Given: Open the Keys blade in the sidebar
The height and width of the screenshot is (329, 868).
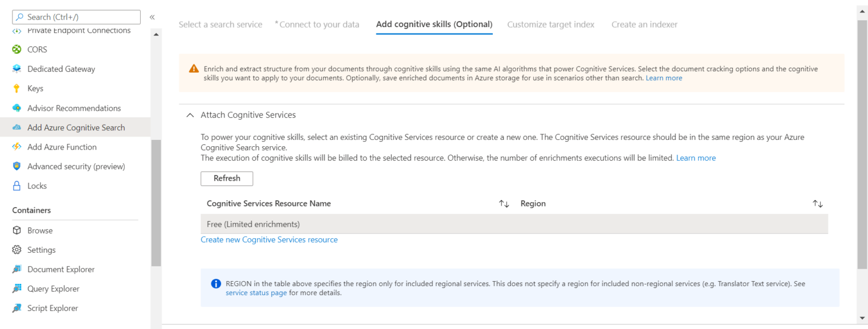Looking at the screenshot, I should click(35, 88).
